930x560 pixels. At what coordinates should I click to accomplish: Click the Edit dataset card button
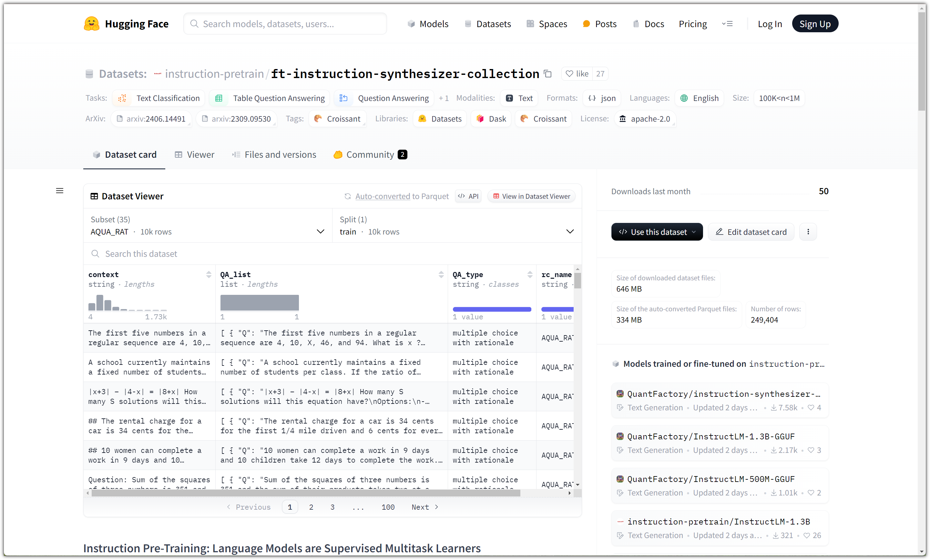(751, 232)
